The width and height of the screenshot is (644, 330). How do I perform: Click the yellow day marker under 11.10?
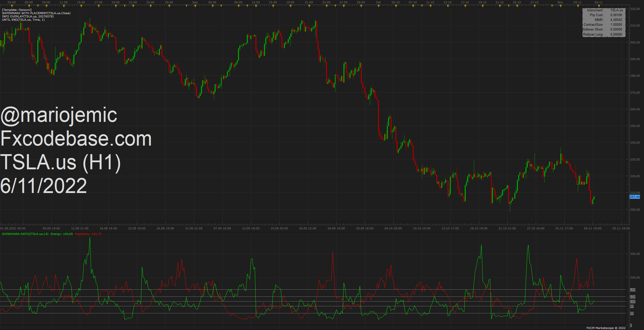430,6
